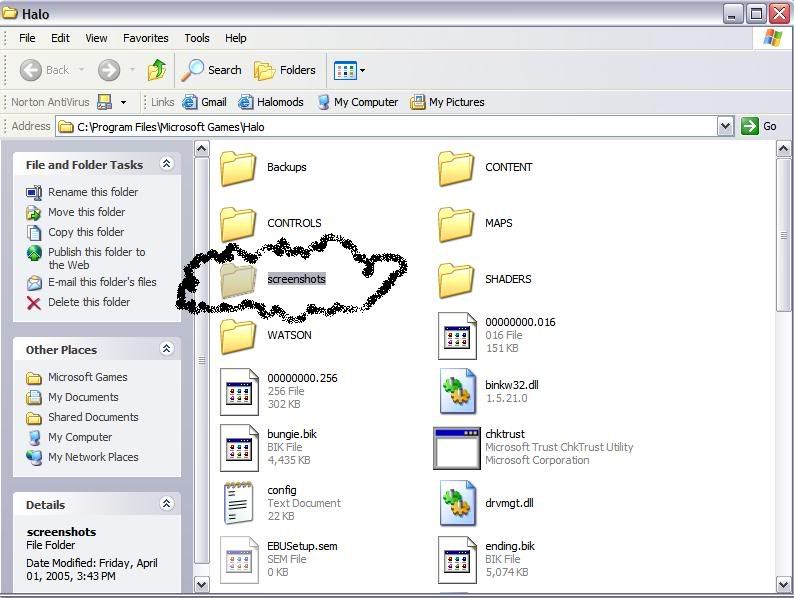Click Copy this folder
Viewport: 794px width, 598px height.
75,232
